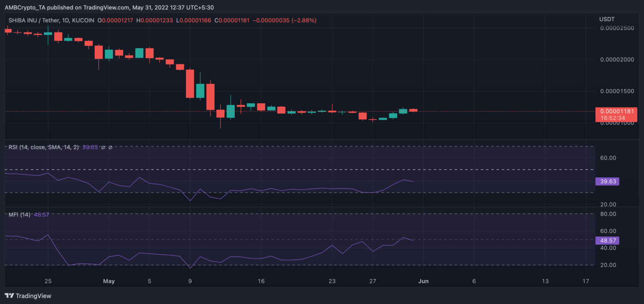644x304 pixels.
Task: Click the May label on time axis
Action: [x=109, y=281]
